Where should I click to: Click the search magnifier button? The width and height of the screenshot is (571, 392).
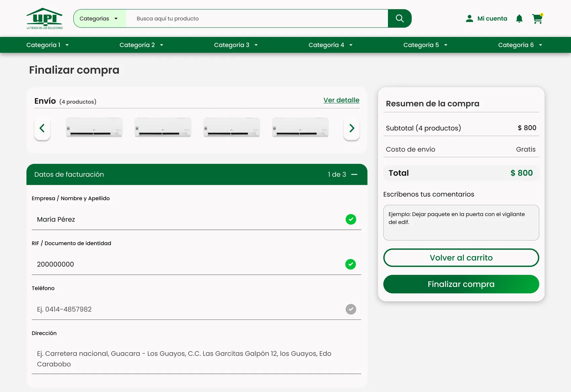(x=400, y=18)
